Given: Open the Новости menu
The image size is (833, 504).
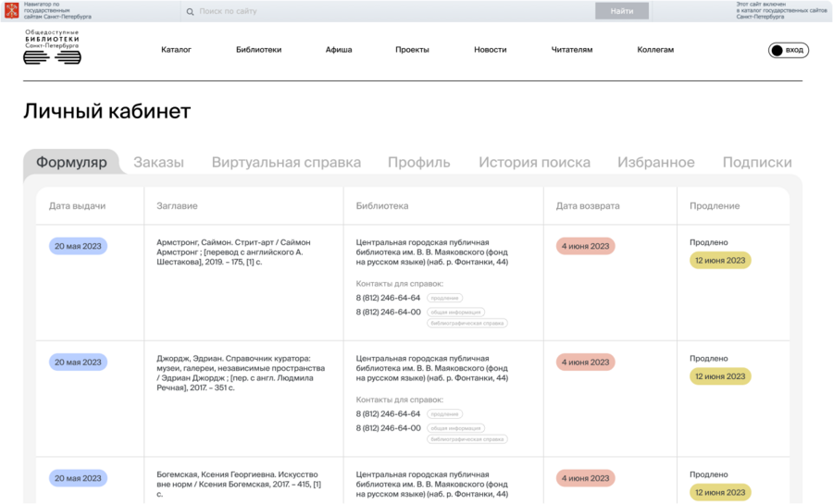Looking at the screenshot, I should pyautogui.click(x=491, y=50).
